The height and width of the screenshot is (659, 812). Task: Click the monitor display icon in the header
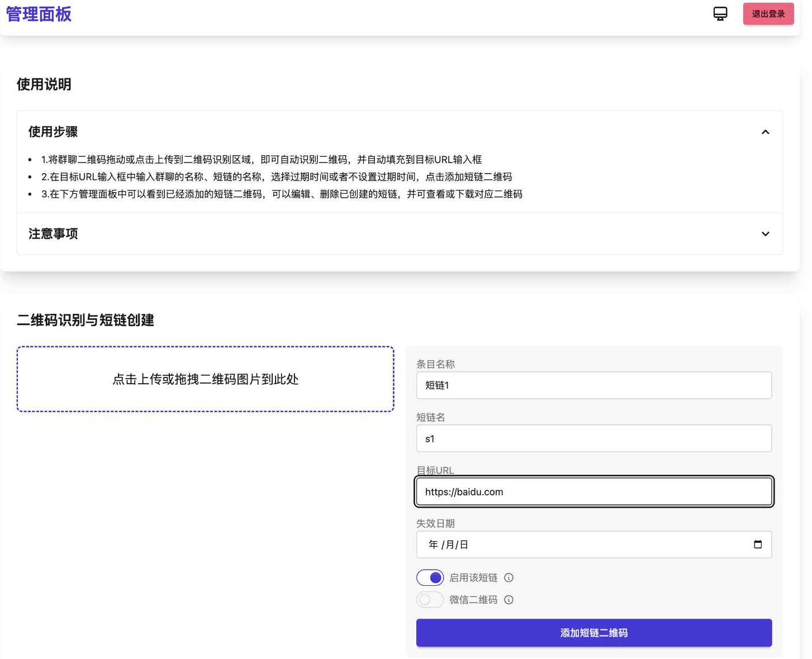[720, 13]
